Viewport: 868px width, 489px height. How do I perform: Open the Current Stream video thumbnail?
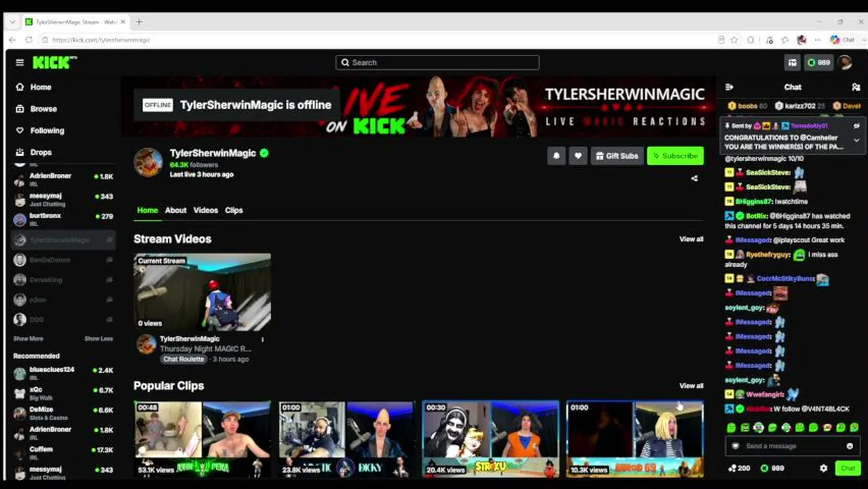coord(202,292)
